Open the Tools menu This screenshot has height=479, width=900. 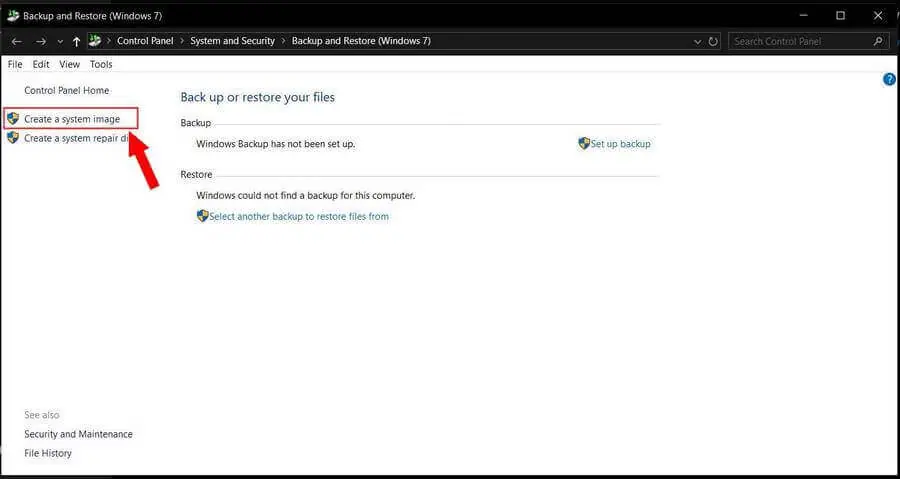pyautogui.click(x=101, y=64)
